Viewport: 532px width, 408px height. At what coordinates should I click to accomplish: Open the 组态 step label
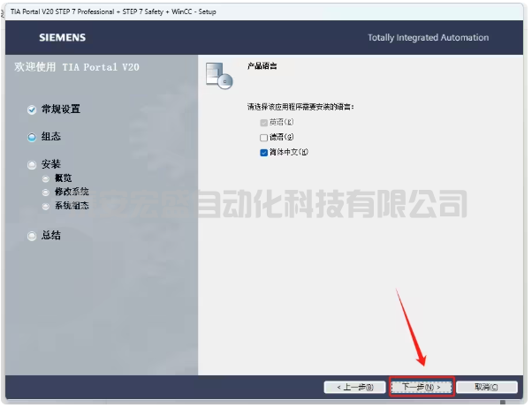tap(51, 137)
